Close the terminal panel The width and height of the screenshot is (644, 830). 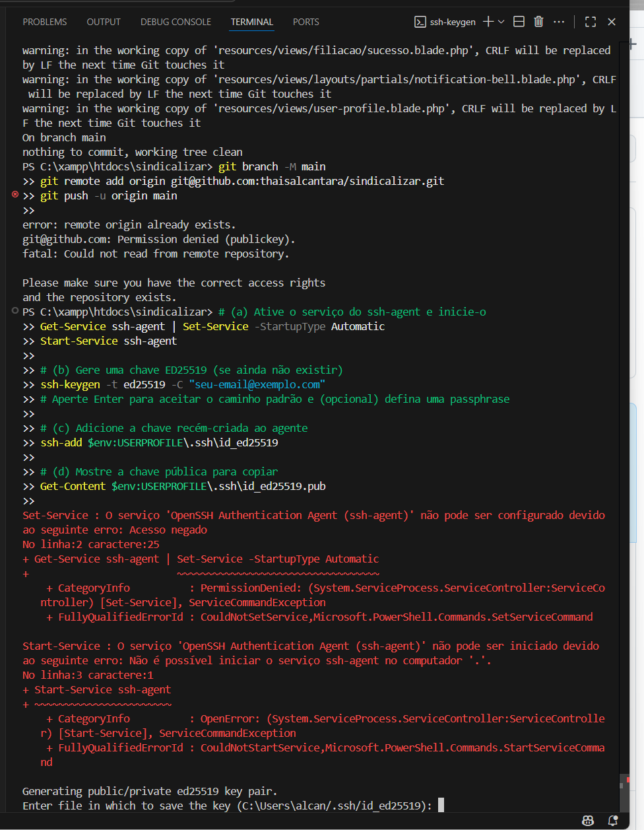(612, 22)
